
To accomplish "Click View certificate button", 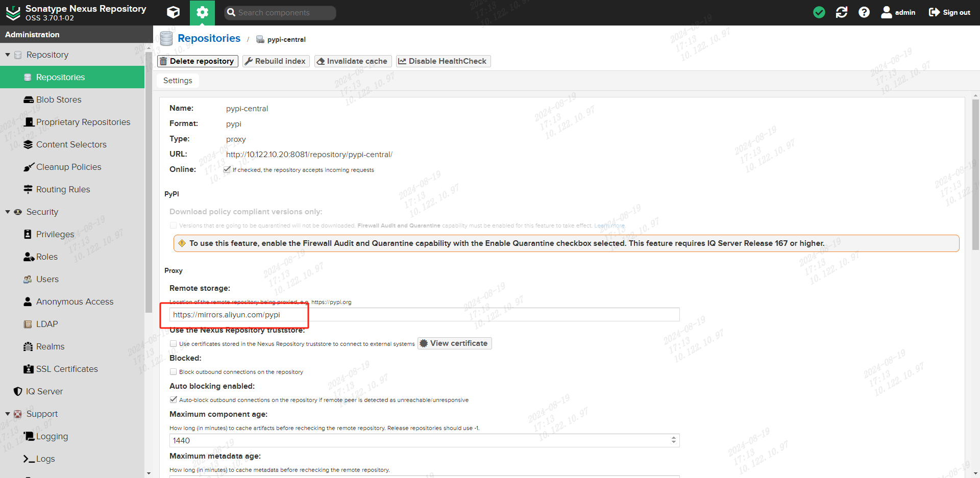I will (x=454, y=343).
